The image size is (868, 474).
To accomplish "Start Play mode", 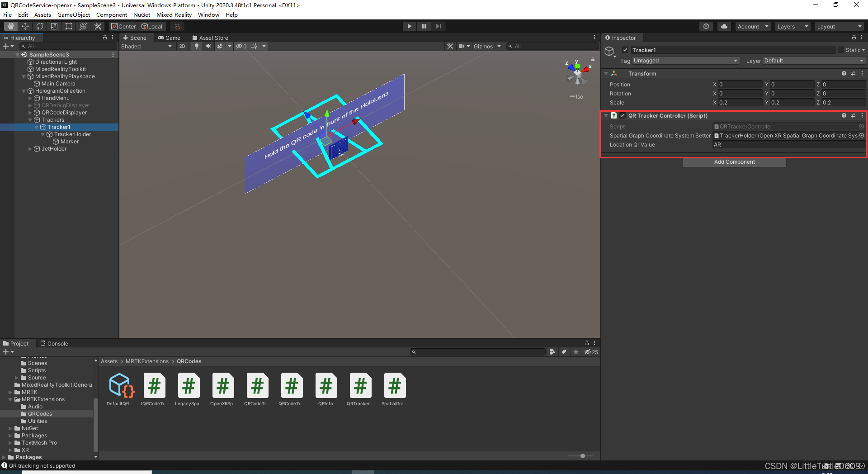I will click(x=409, y=26).
